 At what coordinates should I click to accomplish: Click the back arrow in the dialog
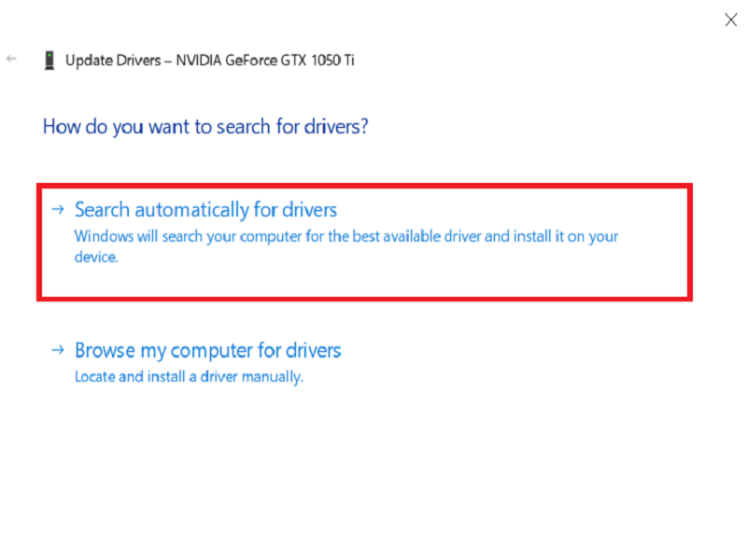11,59
